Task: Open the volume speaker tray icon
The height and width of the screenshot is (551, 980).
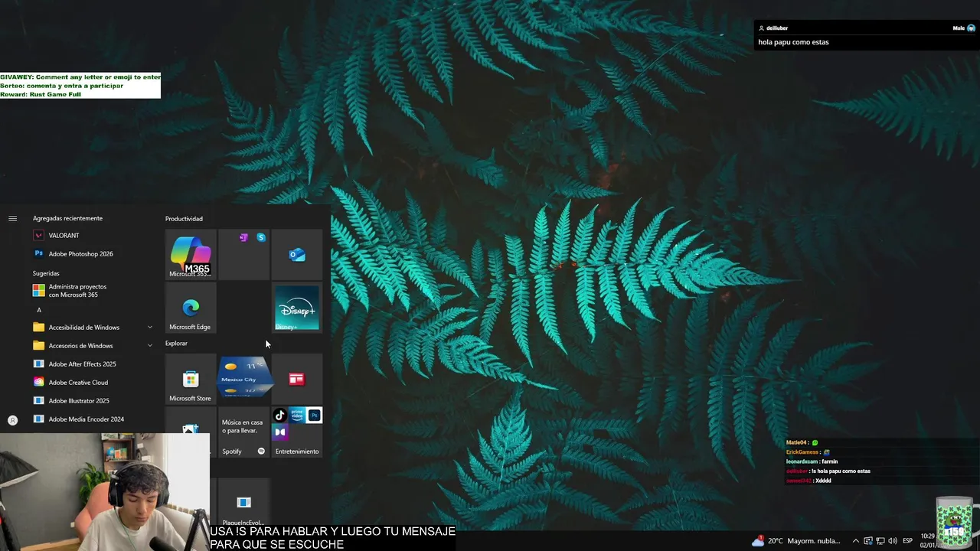Action: [893, 541]
